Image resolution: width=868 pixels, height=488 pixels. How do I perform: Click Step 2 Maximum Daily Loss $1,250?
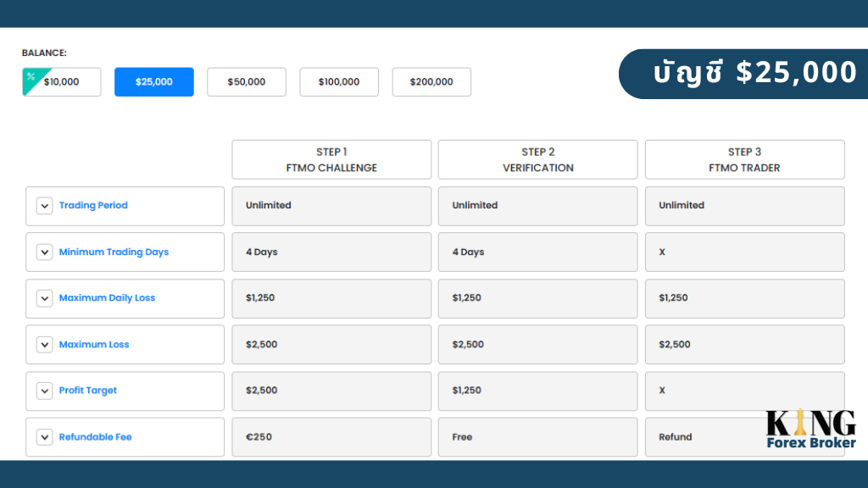[x=537, y=298]
